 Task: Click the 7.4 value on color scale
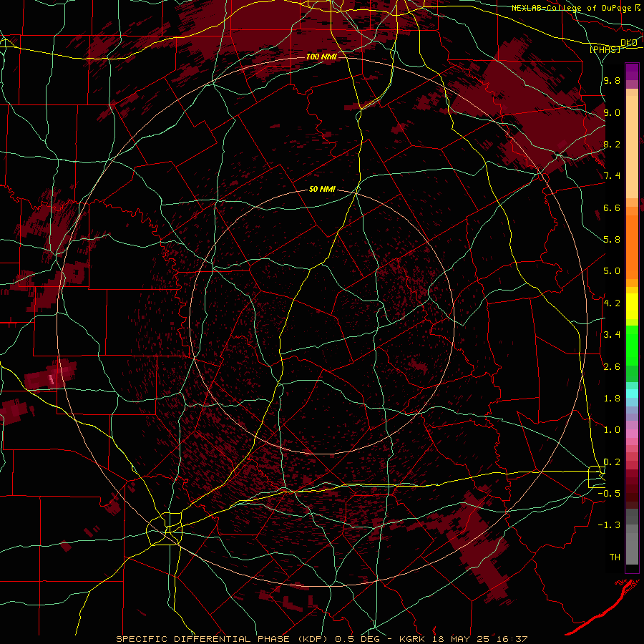point(612,176)
